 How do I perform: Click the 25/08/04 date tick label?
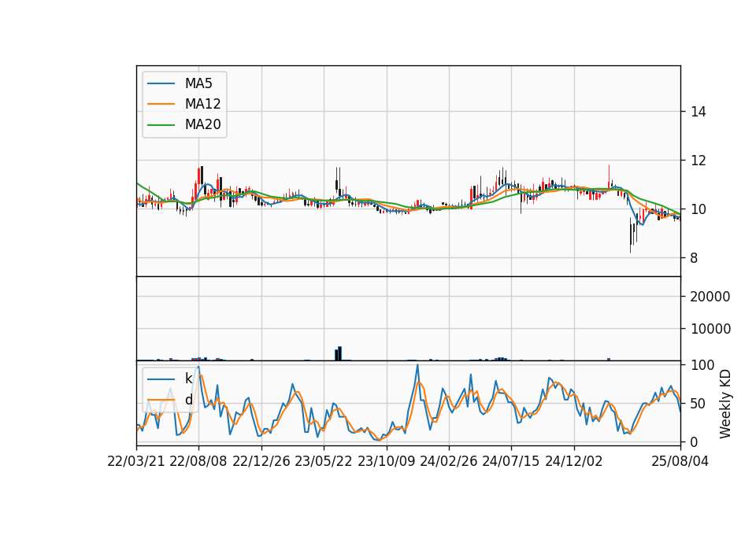coord(680,461)
